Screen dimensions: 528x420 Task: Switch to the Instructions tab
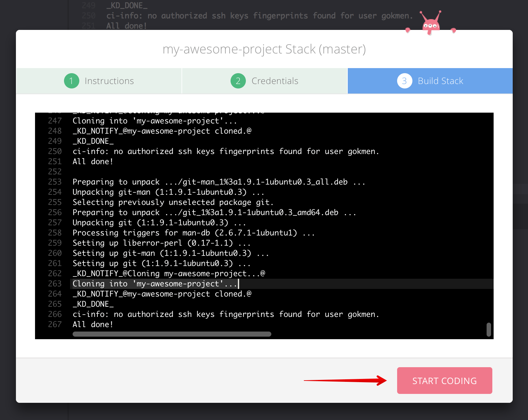[x=109, y=81]
